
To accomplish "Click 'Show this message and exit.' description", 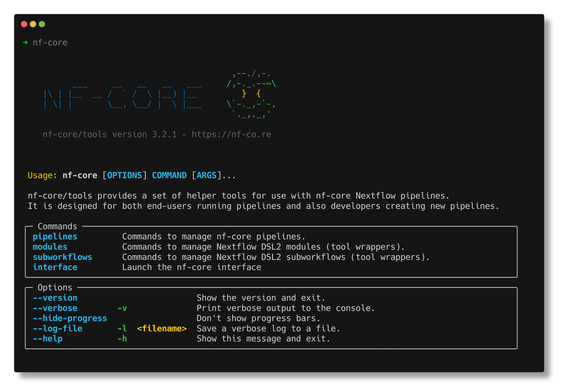I will [263, 339].
